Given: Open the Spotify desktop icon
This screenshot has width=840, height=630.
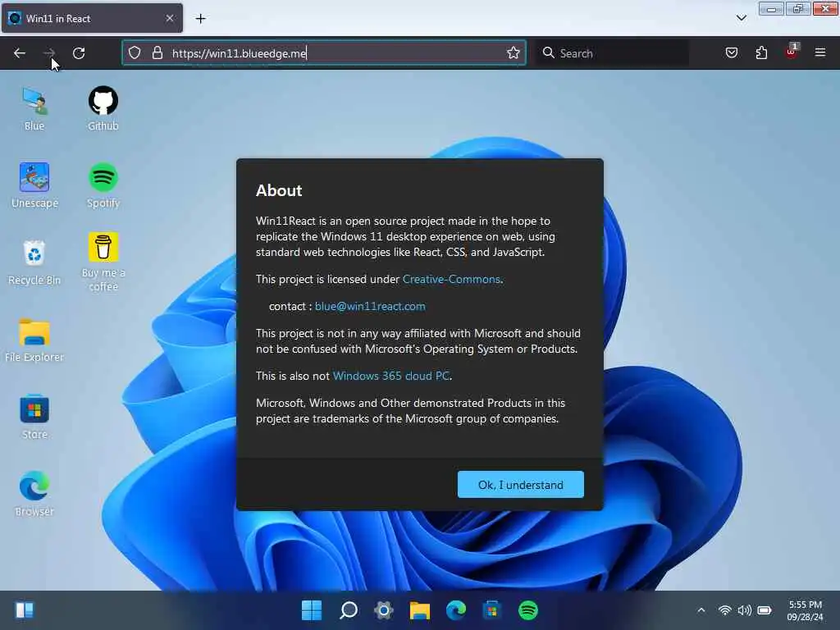Looking at the screenshot, I should point(103,185).
